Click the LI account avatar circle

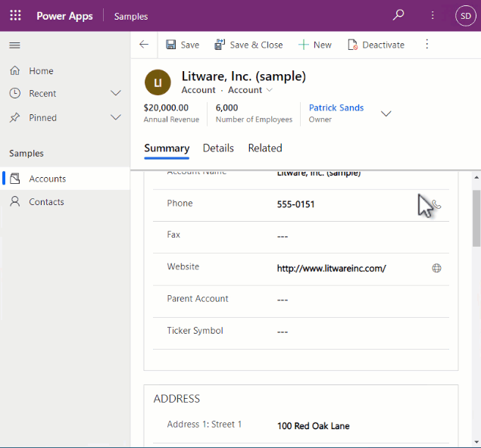point(158,82)
